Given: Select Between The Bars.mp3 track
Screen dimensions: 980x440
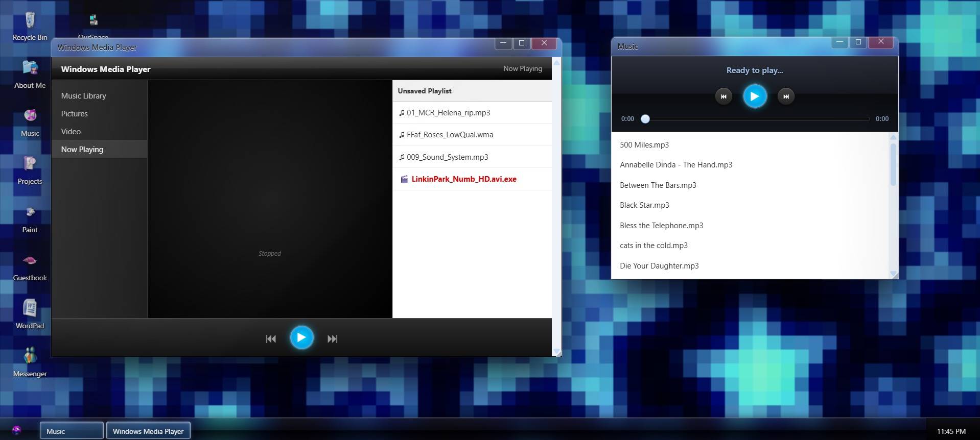Looking at the screenshot, I should (x=750, y=185).
